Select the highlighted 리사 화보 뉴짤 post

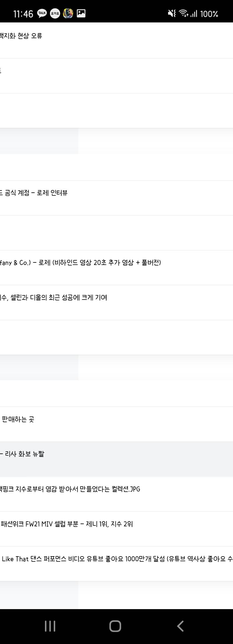(116, 459)
